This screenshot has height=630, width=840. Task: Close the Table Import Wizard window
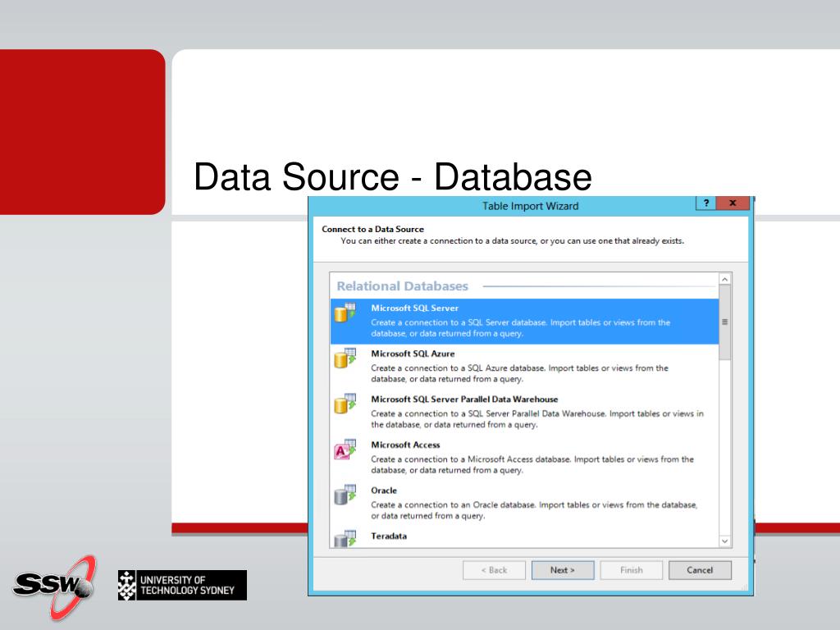point(733,203)
